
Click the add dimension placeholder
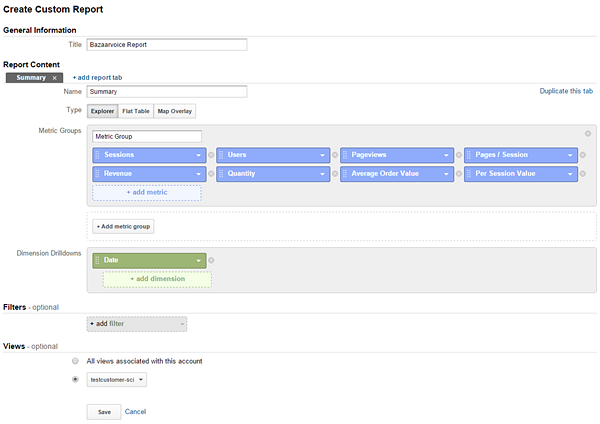pos(157,279)
